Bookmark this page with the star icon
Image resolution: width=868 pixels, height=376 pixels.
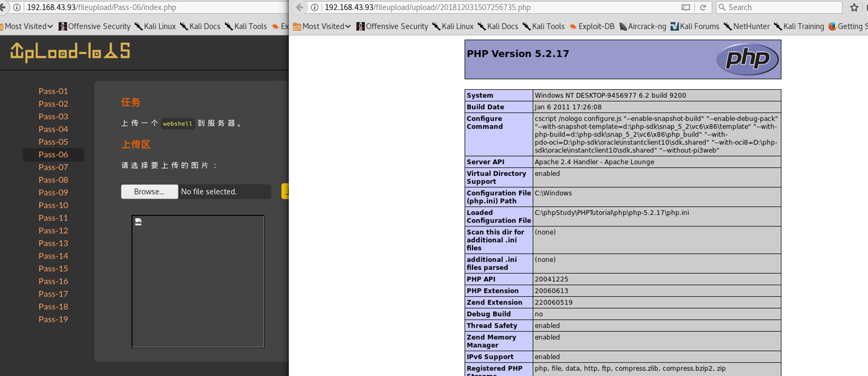pos(854,7)
